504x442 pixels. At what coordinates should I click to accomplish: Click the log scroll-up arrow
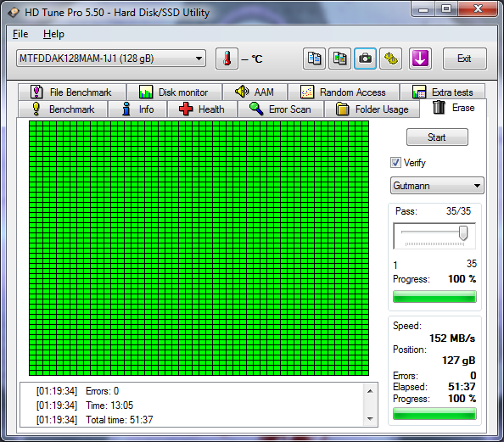[x=370, y=391]
